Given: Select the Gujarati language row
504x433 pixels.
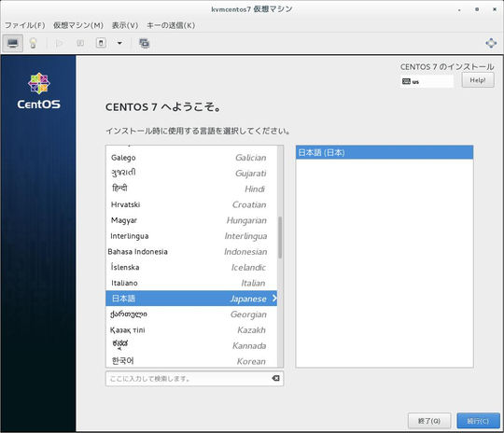Looking at the screenshot, I should pos(191,174).
